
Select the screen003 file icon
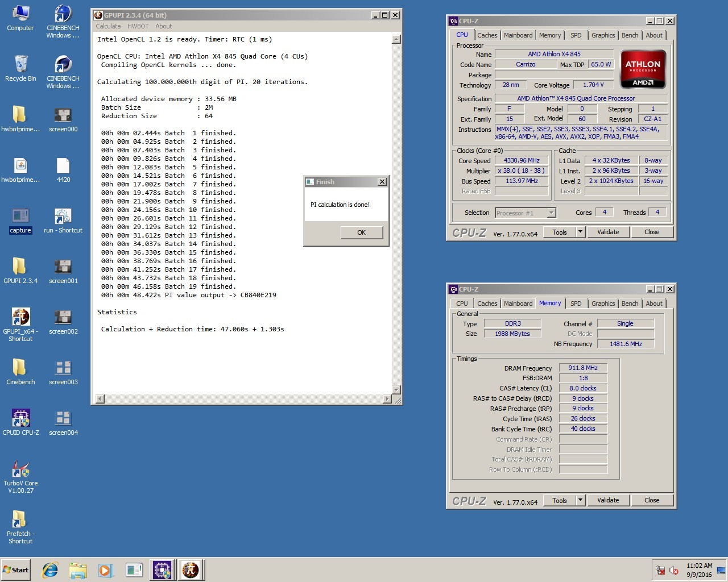63,372
